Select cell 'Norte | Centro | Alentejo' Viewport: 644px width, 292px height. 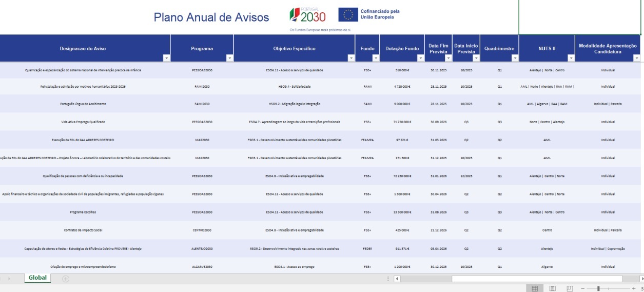547,122
